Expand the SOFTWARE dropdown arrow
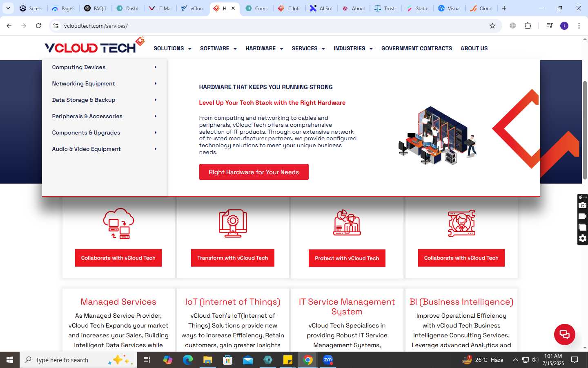Viewport: 588px width, 368px height. tap(235, 49)
